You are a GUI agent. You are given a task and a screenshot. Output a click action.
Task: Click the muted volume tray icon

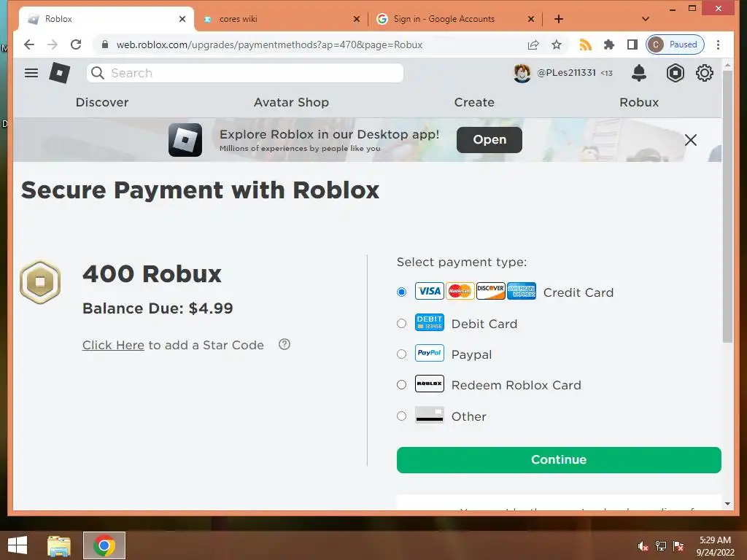(x=643, y=545)
